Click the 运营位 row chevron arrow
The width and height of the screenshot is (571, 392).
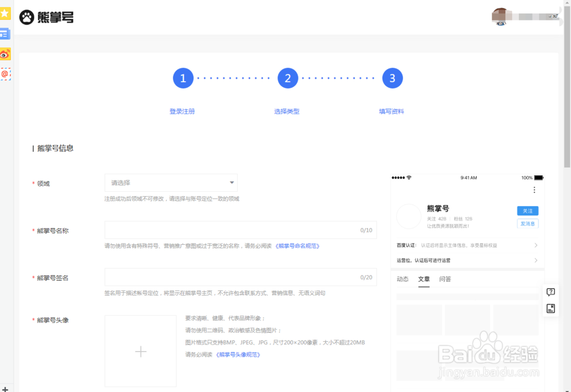pyautogui.click(x=536, y=260)
